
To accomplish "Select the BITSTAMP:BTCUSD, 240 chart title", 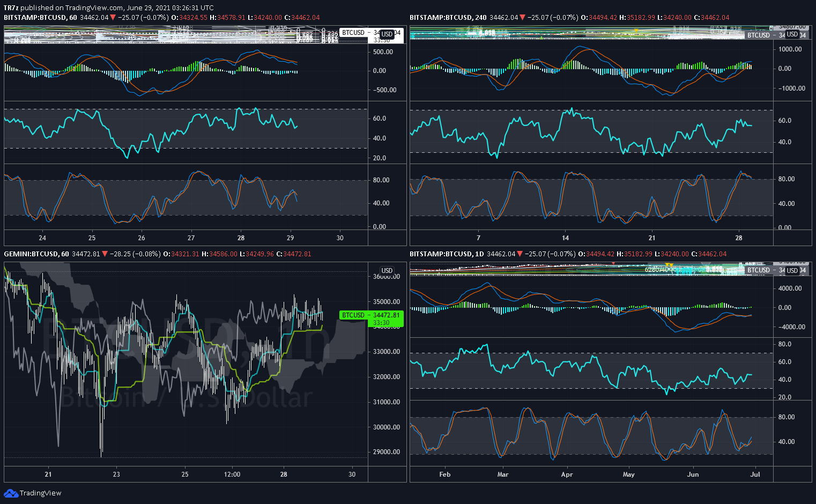I will tap(448, 18).
